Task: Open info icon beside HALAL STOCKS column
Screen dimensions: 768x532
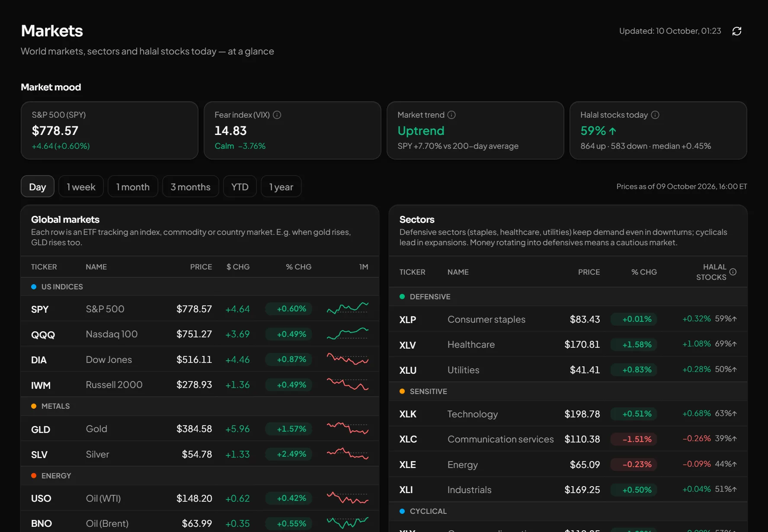Action: click(x=733, y=272)
